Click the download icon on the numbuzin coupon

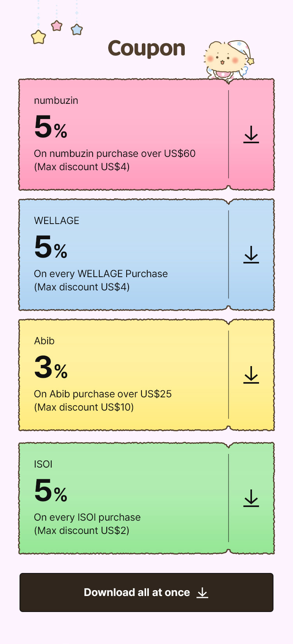pyautogui.click(x=250, y=135)
